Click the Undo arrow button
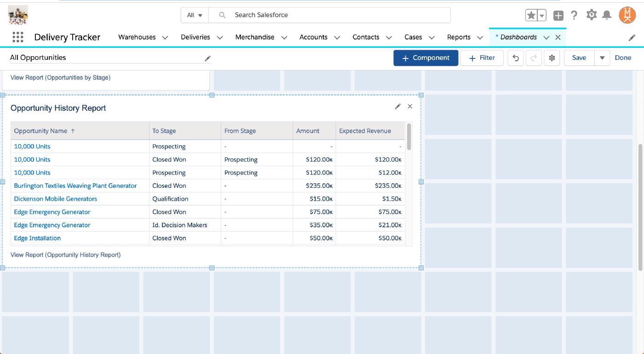The height and width of the screenshot is (354, 644). (x=516, y=58)
